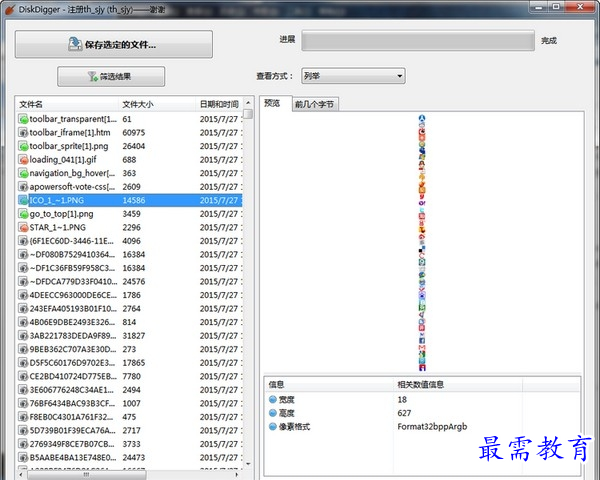Click the height value 627
Viewport: 600px width, 480px height.
click(x=404, y=413)
